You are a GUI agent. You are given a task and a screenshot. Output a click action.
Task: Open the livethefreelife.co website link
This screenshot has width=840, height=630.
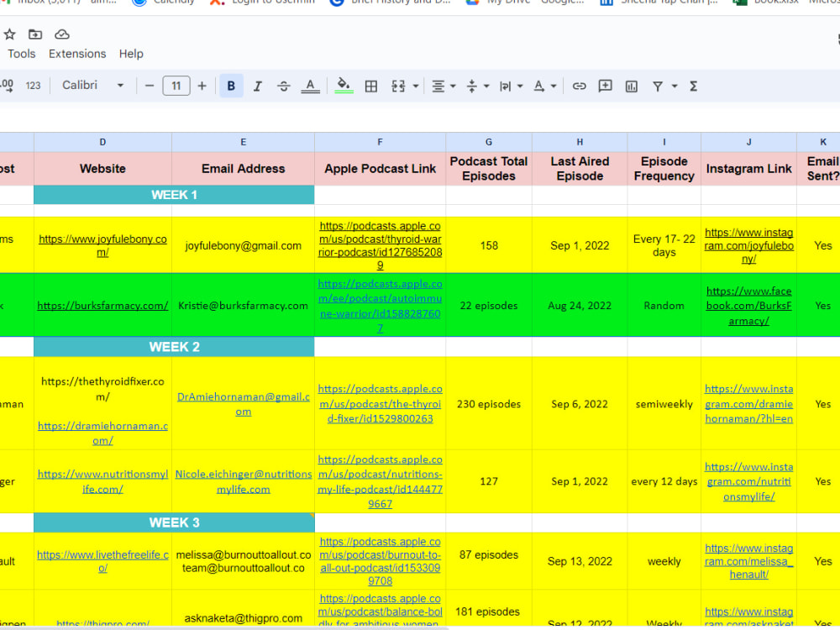pos(102,561)
